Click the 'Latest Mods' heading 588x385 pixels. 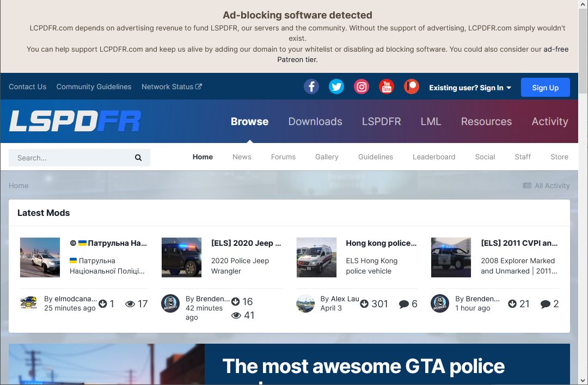(44, 213)
